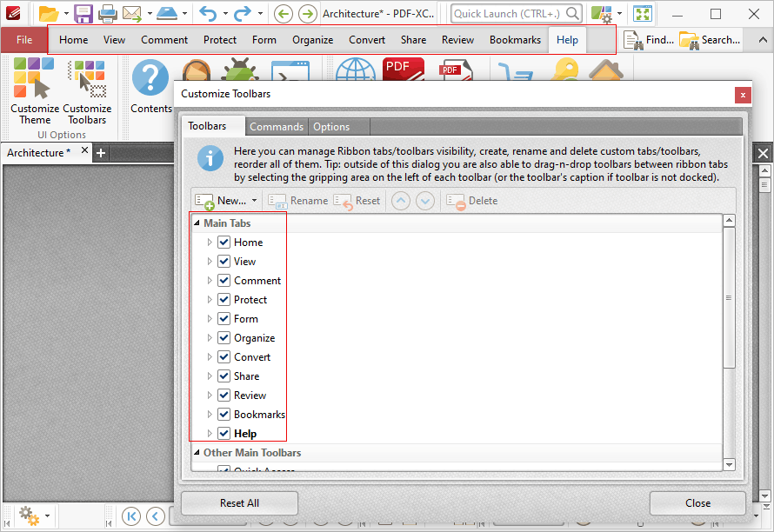Image resolution: width=774 pixels, height=532 pixels.
Task: Disable the Convert tab checkbox
Action: point(224,356)
